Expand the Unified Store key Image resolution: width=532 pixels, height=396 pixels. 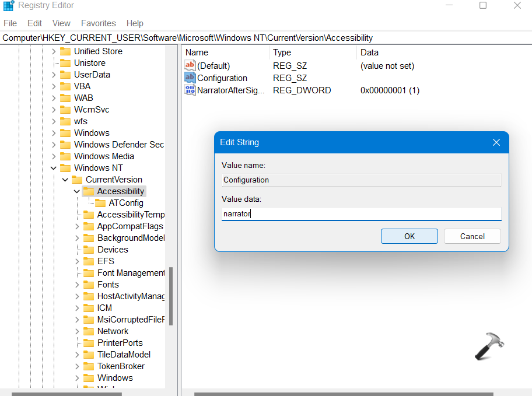[54, 51]
